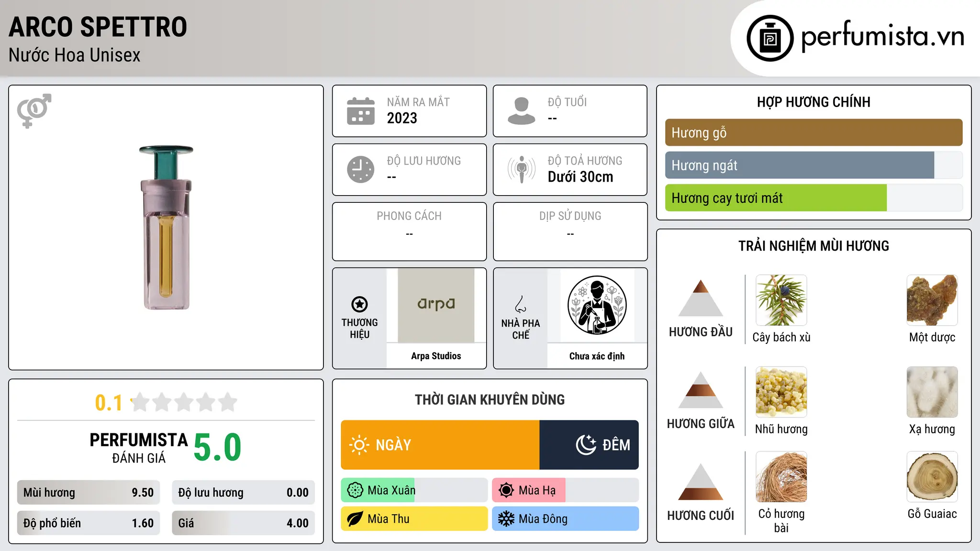
Task: Open the Arco Spettro bottle image
Action: click(x=166, y=228)
